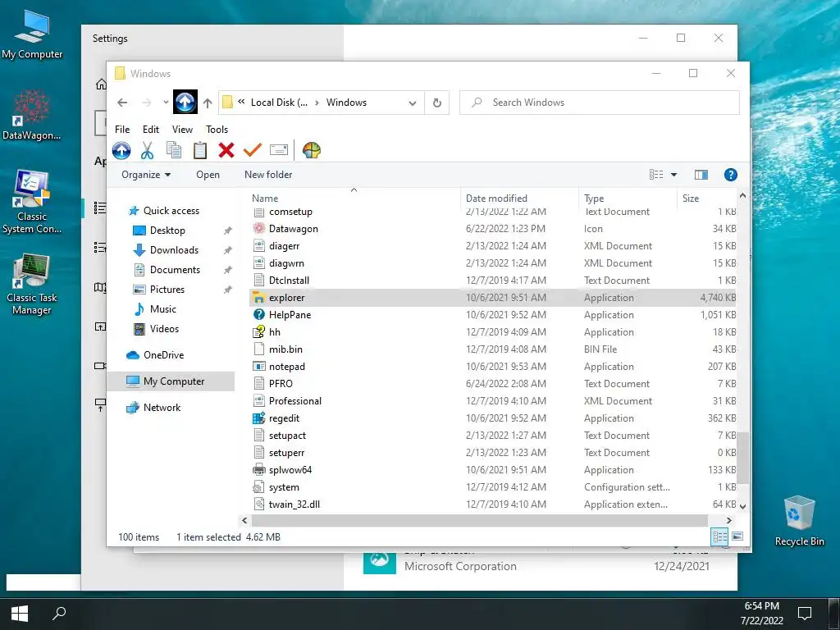
Task: Select Desktop in navigation pane
Action: click(167, 231)
